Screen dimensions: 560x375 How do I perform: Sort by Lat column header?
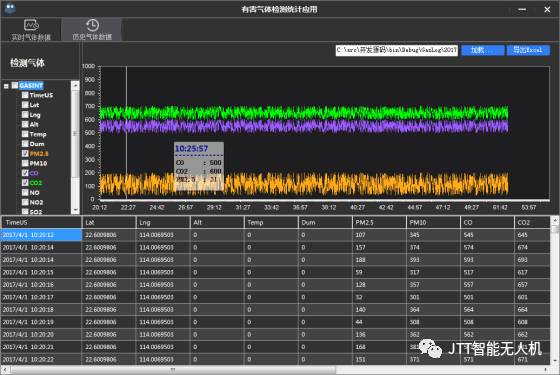point(109,222)
